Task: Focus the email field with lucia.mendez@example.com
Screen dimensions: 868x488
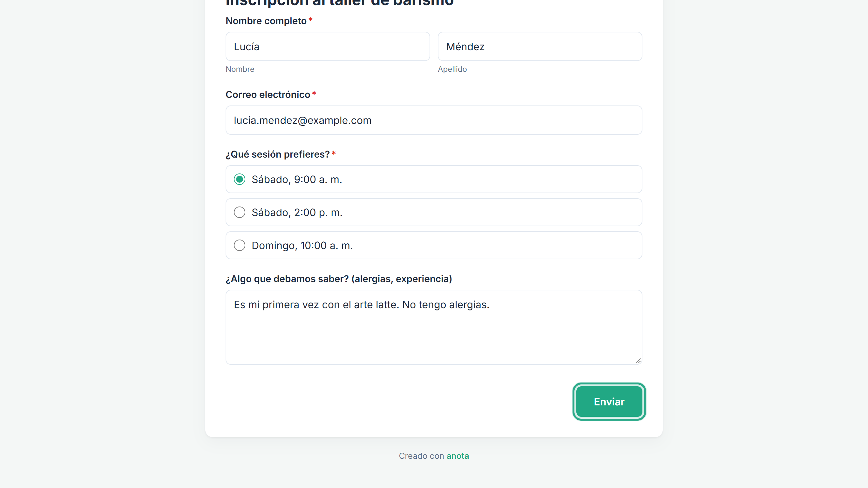Action: (x=434, y=120)
